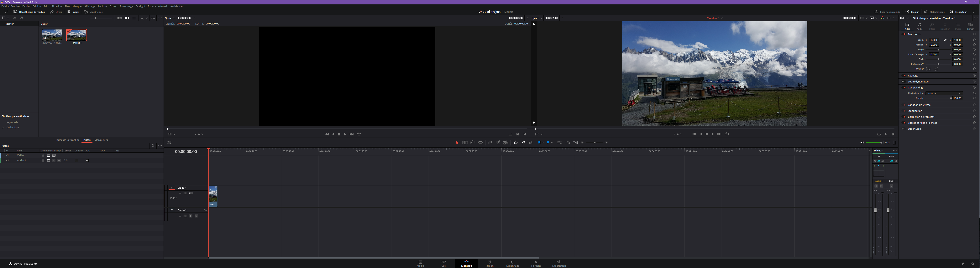This screenshot has width=980, height=268.
Task: Click the position lock icon
Action: [531, 143]
